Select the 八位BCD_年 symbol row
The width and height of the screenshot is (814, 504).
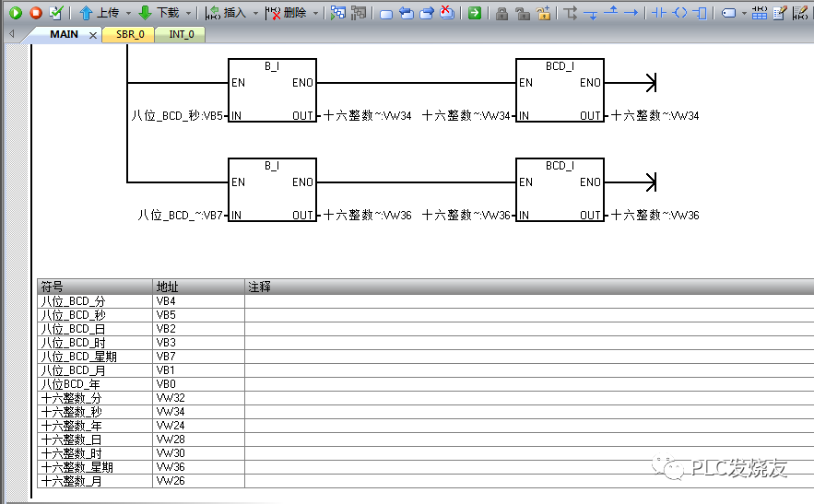426,384
